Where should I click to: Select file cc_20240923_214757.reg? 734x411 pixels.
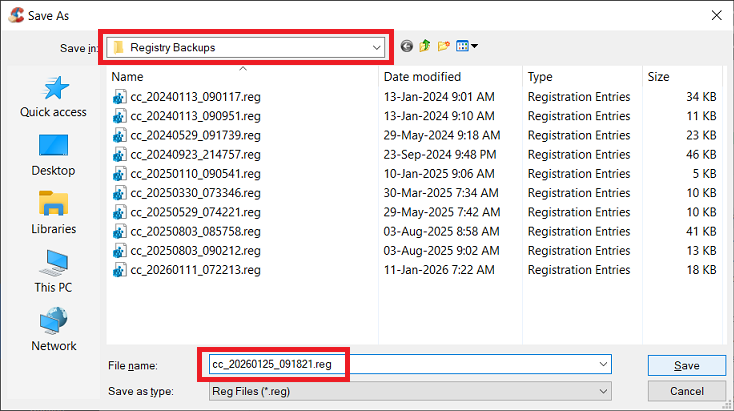[195, 155]
